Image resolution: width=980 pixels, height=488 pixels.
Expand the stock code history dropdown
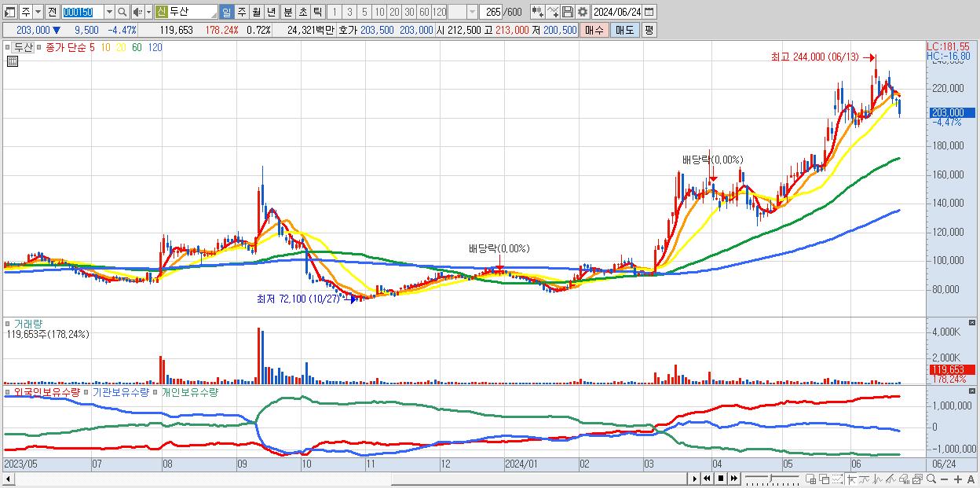point(109,12)
